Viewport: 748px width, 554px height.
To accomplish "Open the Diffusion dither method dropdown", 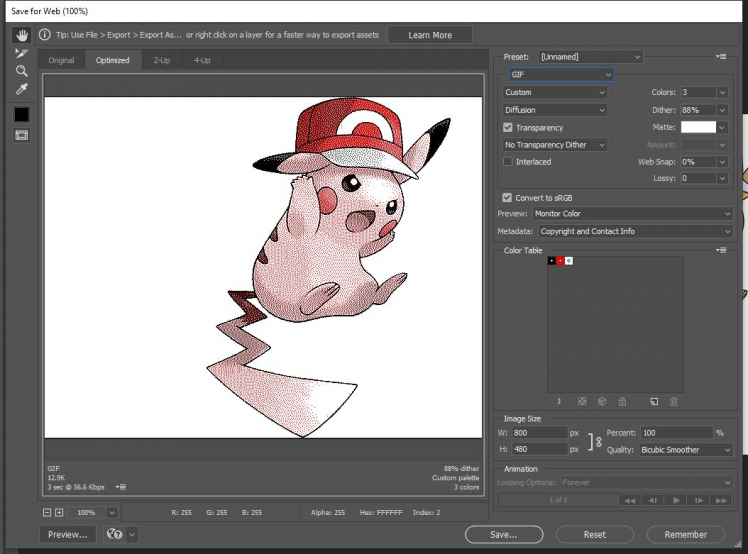I will point(555,110).
